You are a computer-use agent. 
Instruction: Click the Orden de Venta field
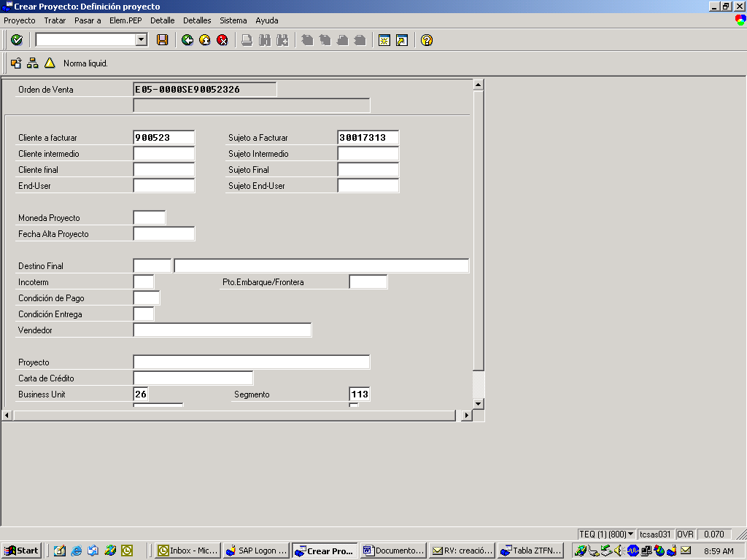point(205,90)
